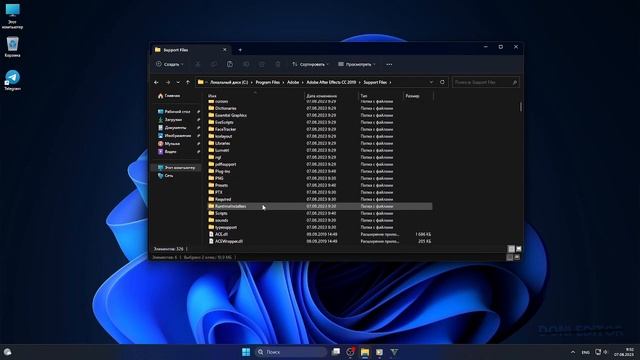This screenshot has width=640, height=360.
Task: Refresh the current folder view
Action: pos(442,82)
